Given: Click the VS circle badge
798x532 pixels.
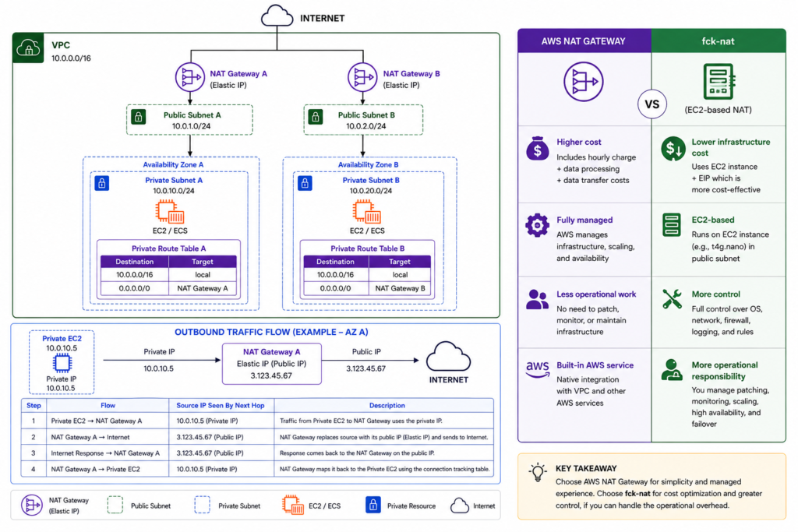Looking at the screenshot, I should click(652, 105).
